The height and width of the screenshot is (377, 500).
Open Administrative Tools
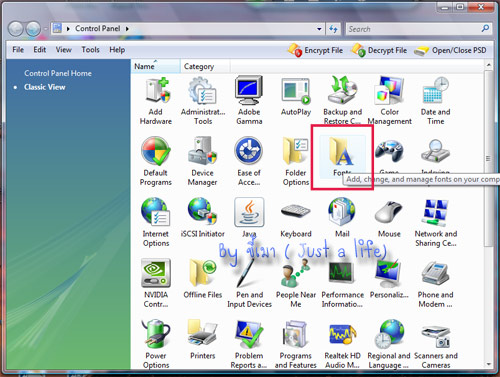click(203, 101)
